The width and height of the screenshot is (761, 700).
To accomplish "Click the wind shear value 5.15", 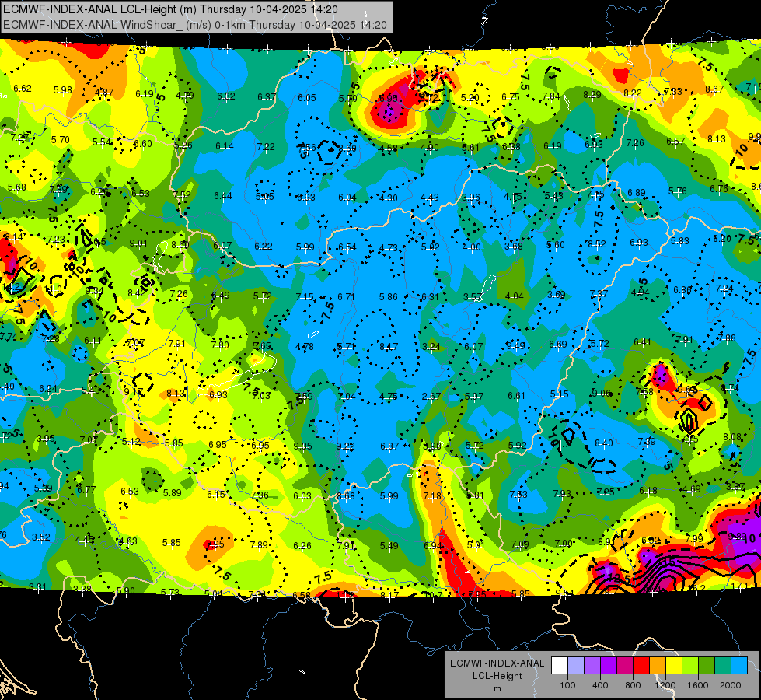I will click(x=559, y=394).
